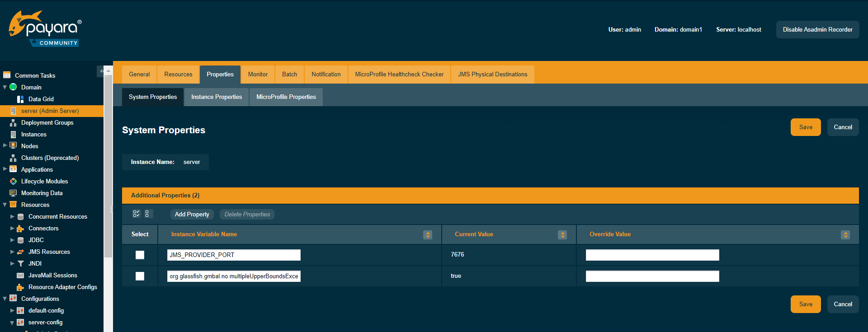Viewport: 868px width, 332px height.
Task: Click the Lifecycle Modules icon
Action: [14, 182]
